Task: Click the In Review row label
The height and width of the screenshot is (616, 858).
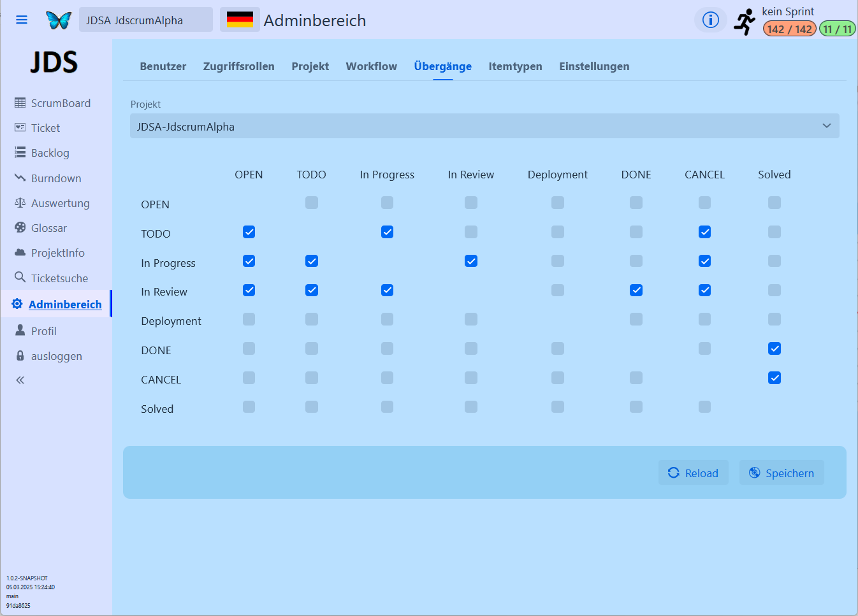Action: pyautogui.click(x=164, y=292)
